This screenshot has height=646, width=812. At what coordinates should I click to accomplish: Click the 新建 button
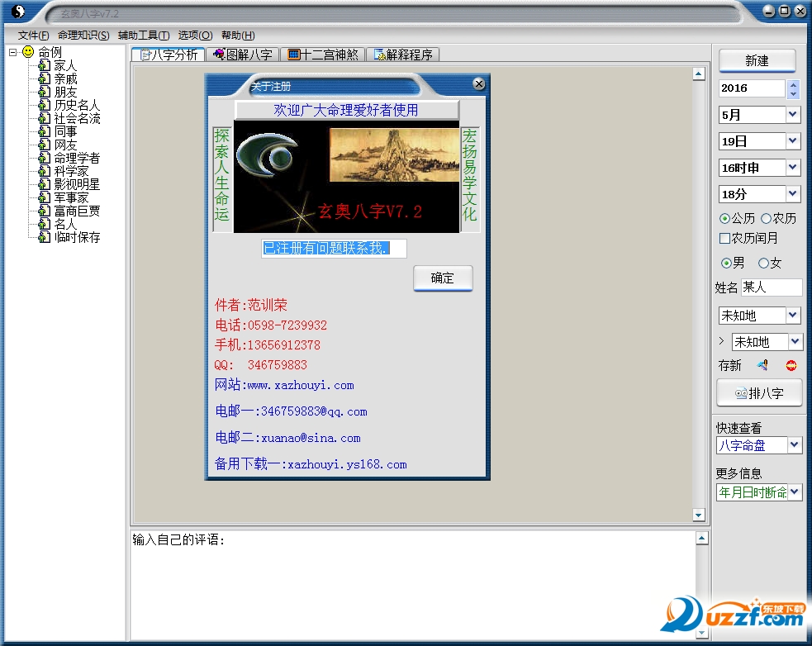point(757,60)
